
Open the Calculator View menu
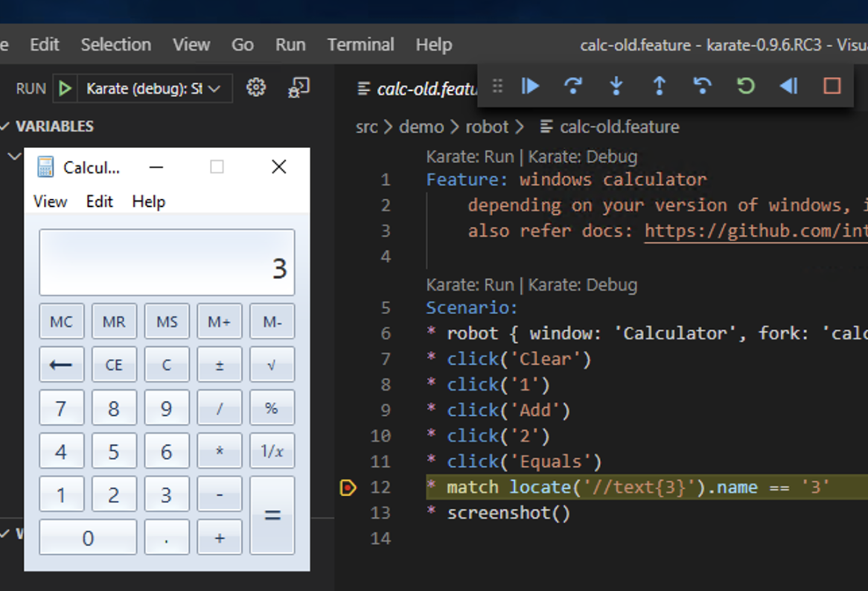tap(50, 202)
